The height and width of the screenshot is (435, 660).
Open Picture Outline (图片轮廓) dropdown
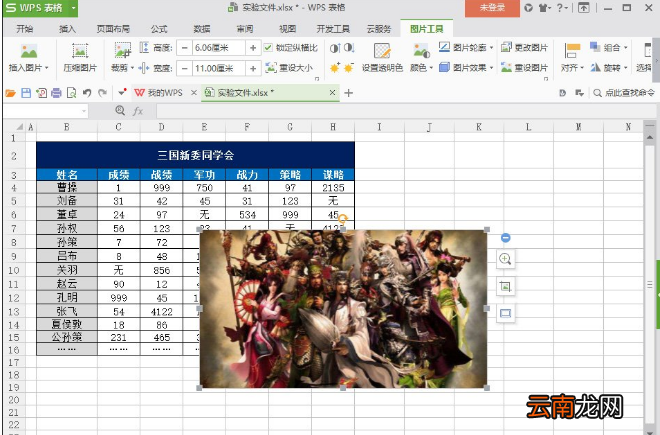point(466,48)
